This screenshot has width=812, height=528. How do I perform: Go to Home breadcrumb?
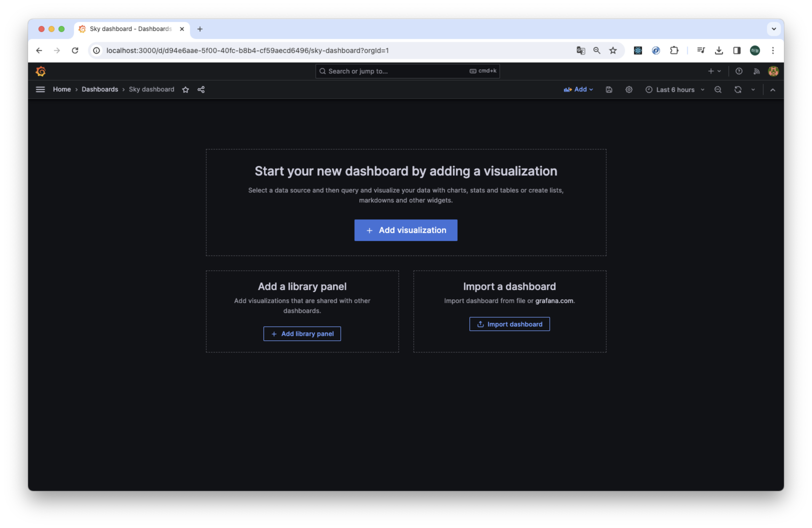click(x=62, y=89)
